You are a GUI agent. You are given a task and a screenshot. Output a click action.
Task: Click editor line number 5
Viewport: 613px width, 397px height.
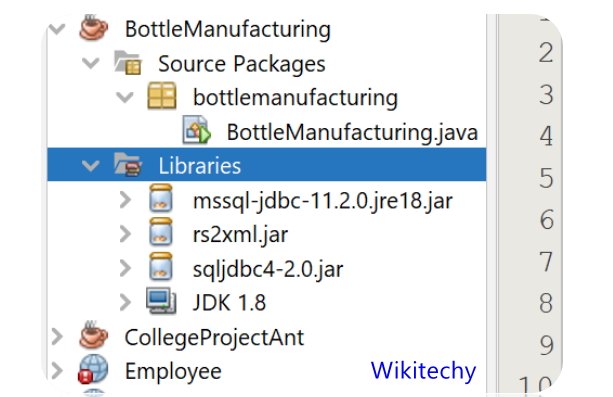tap(546, 178)
